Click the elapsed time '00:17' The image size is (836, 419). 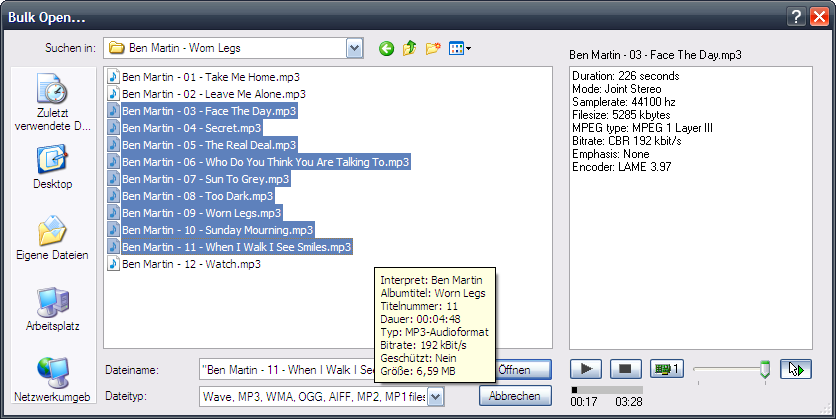(584, 402)
